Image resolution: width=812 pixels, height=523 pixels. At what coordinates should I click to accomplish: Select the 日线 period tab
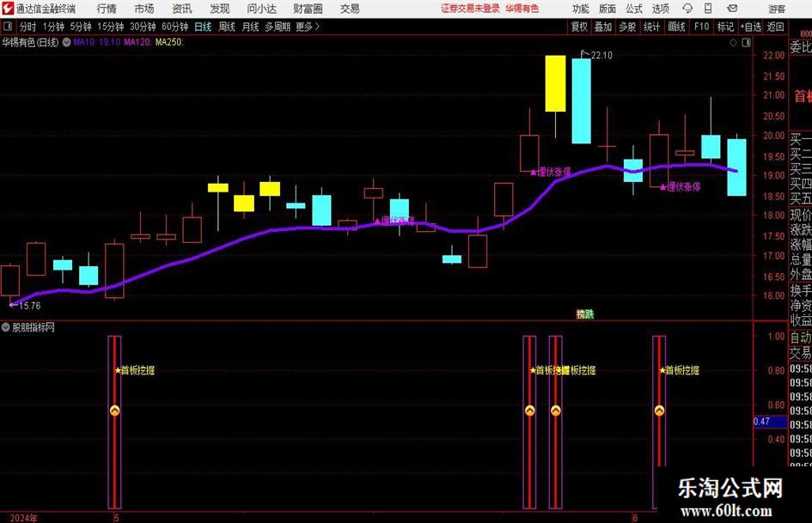(203, 27)
